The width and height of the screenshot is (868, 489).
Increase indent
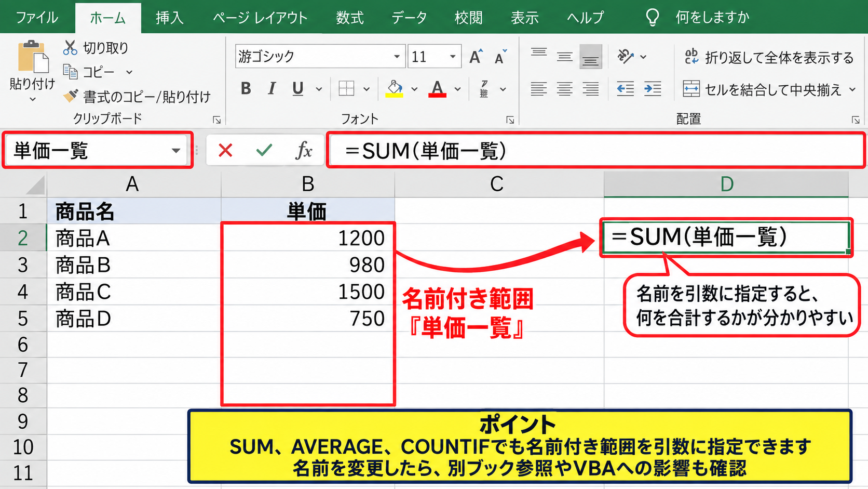[x=653, y=89]
